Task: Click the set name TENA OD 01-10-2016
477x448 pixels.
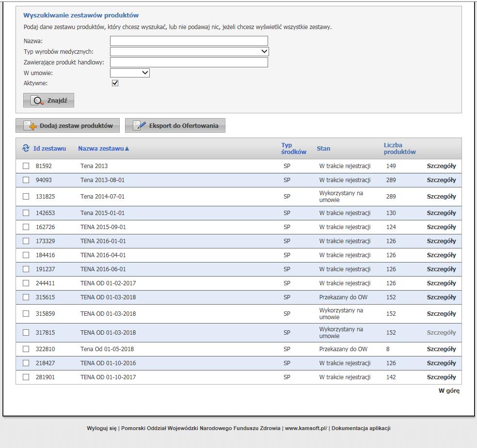Action: [108, 363]
